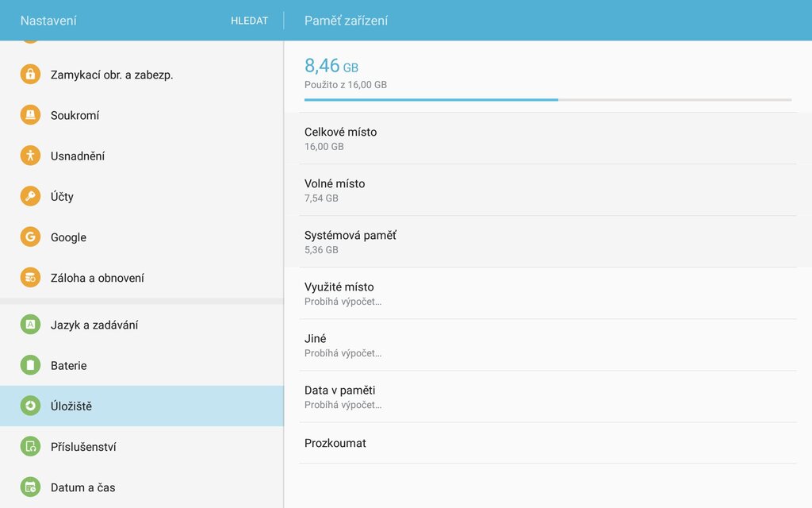Select the Jazyk a zadávání language icon

click(29, 324)
